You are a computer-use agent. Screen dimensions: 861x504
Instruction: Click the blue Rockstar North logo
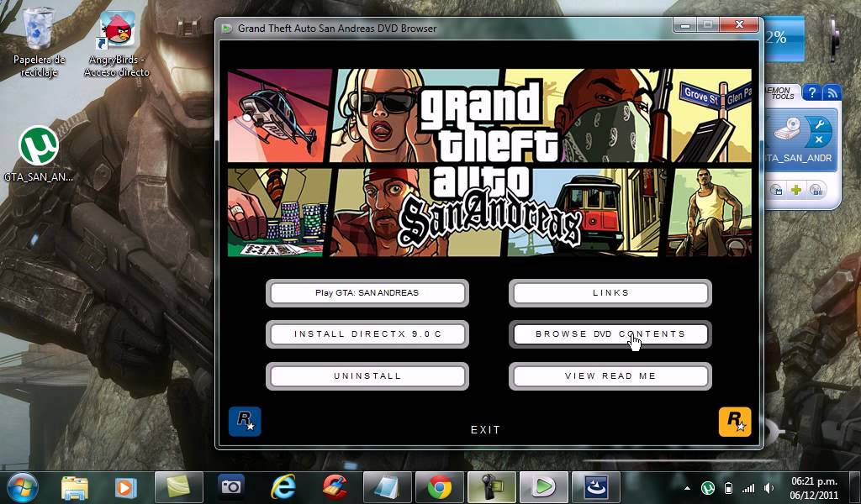tap(245, 422)
